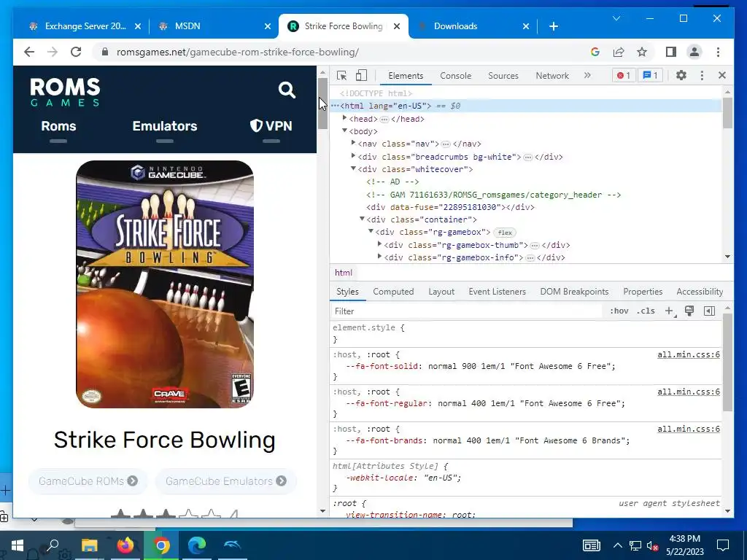747x560 pixels.
Task: Show more DevTools tabs chevron
Action: coord(587,75)
